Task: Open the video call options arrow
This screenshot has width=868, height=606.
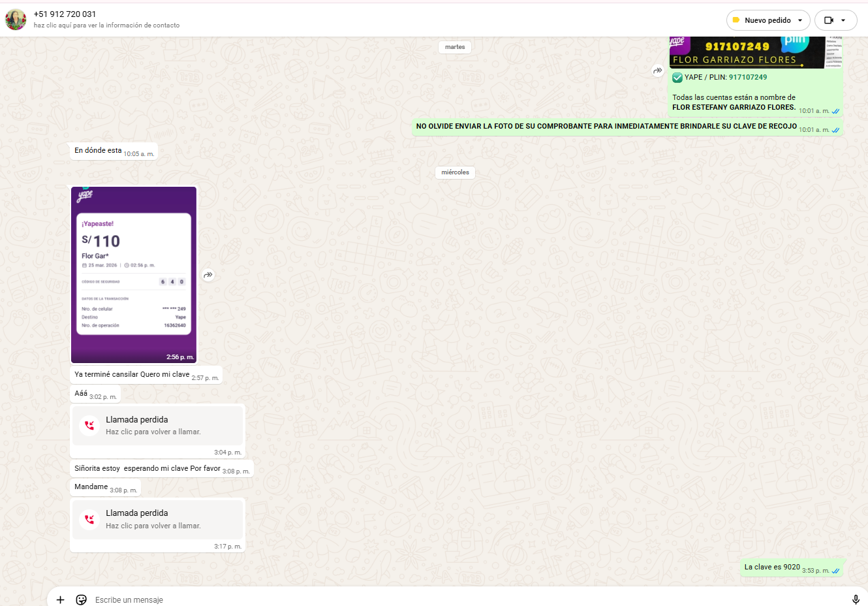Action: 843,20
